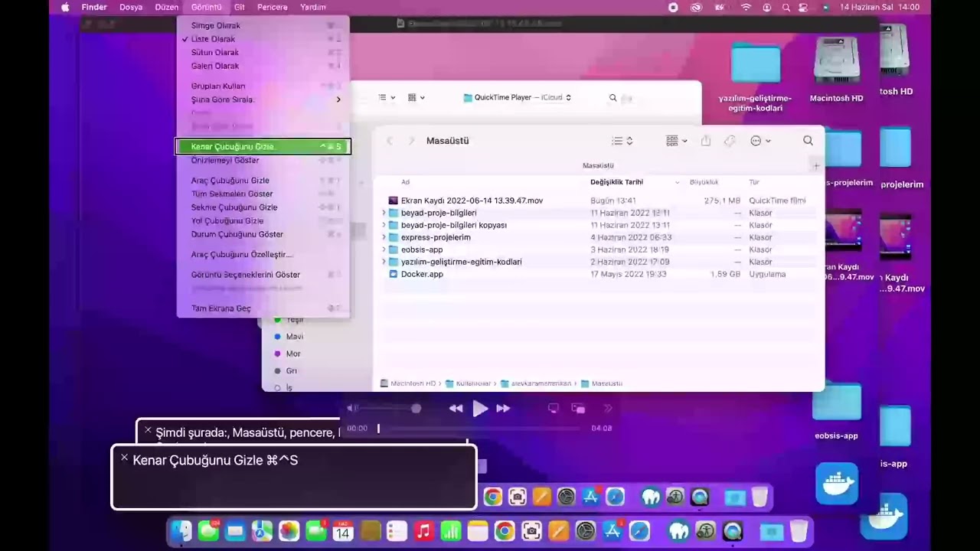Image resolution: width=980 pixels, height=551 pixels.
Task: Click the rewind button in QuickTime controls
Action: point(456,409)
